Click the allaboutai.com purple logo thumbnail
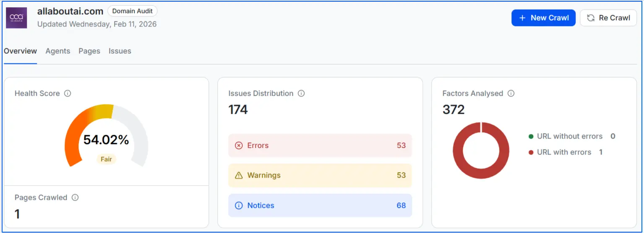This screenshot has height=233, width=644. pyautogui.click(x=16, y=18)
